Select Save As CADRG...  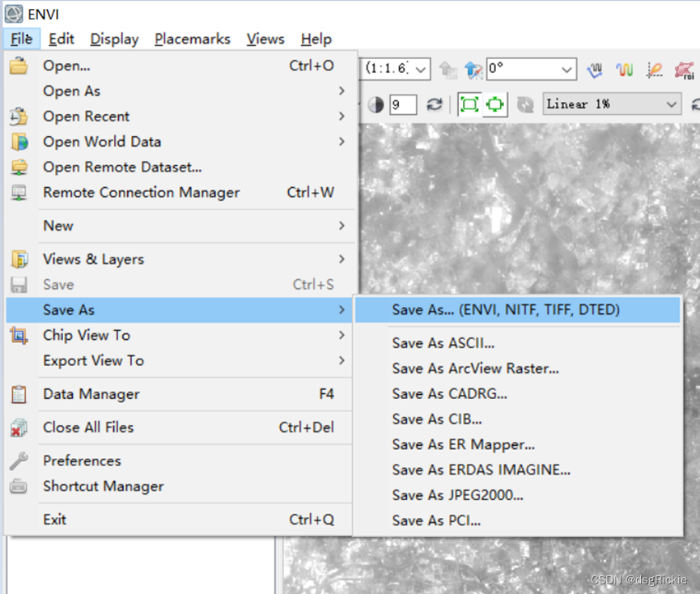click(517, 394)
